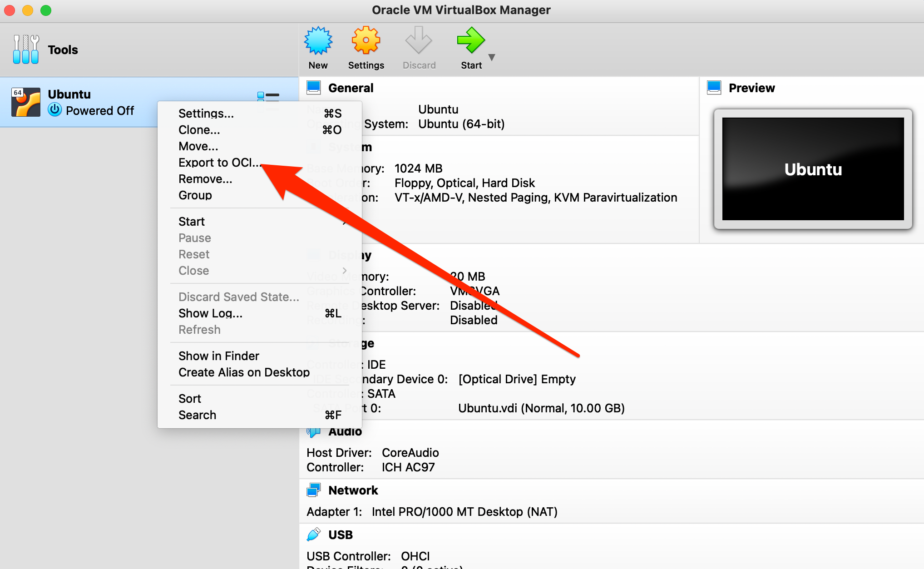Image resolution: width=924 pixels, height=569 pixels.
Task: Click the Tools icon in the sidebar
Action: tap(26, 49)
